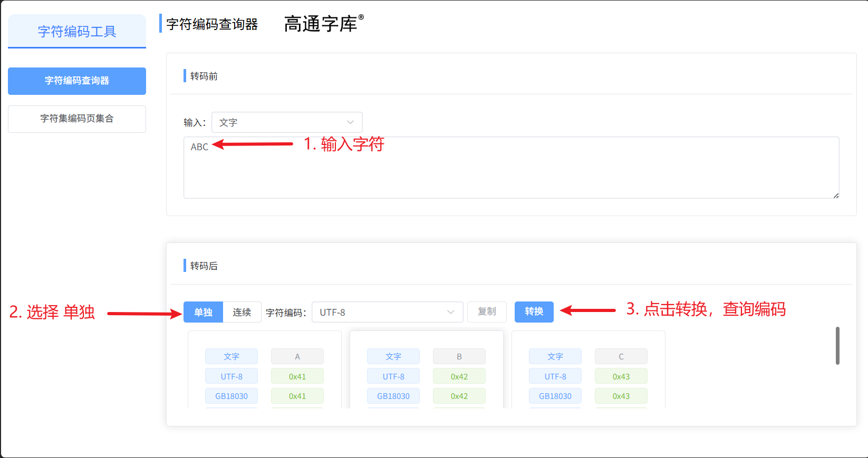Open 字符编码查询器 in the sidebar
This screenshot has width=868, height=458.
[77, 81]
